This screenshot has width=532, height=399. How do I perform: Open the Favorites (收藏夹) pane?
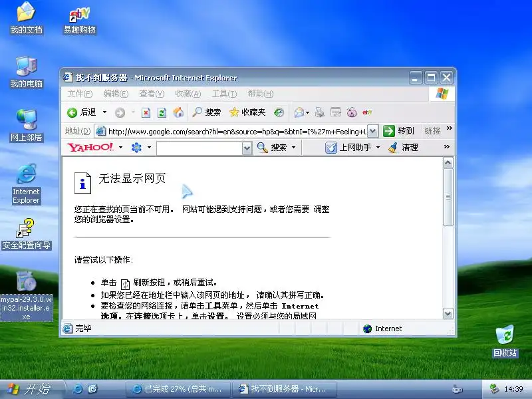(247, 112)
